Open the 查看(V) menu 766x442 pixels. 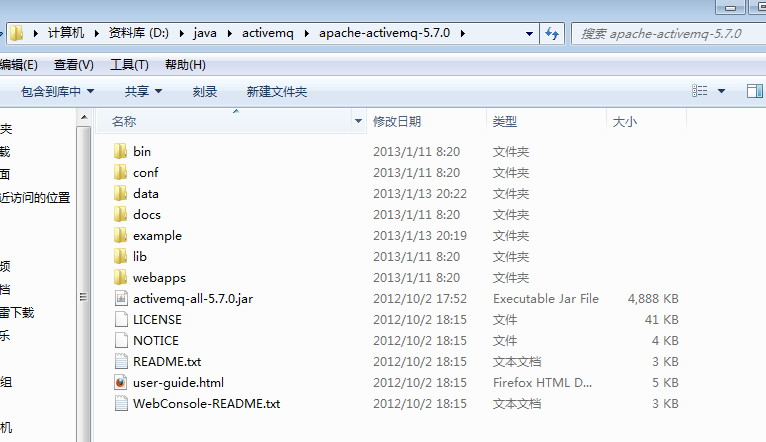point(74,65)
